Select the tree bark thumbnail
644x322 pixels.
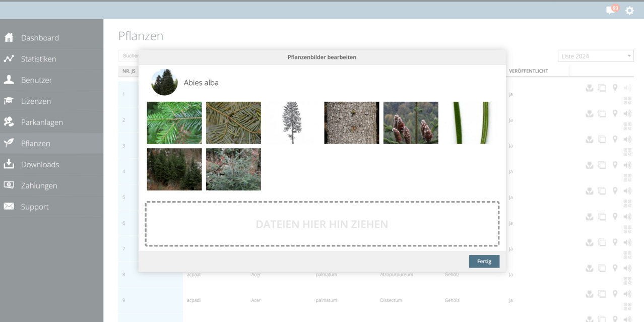point(352,123)
